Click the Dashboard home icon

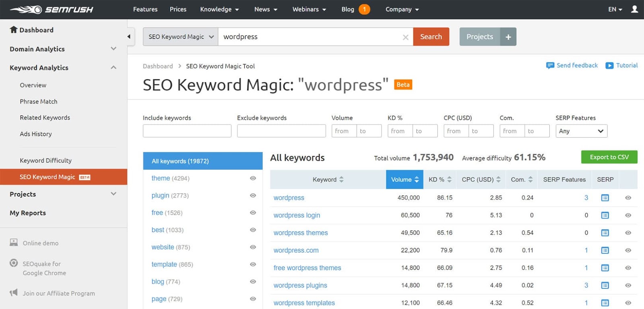pyautogui.click(x=14, y=30)
